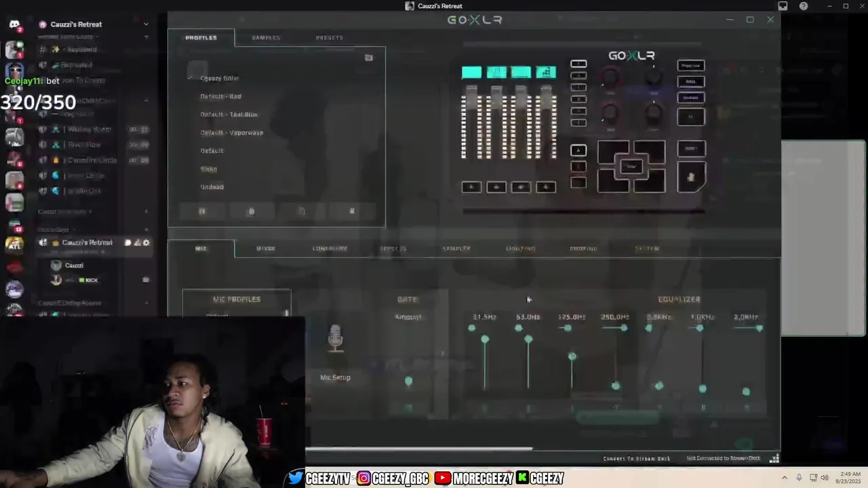868x488 pixels.
Task: Click the center Clear sampler button
Action: 631,167
